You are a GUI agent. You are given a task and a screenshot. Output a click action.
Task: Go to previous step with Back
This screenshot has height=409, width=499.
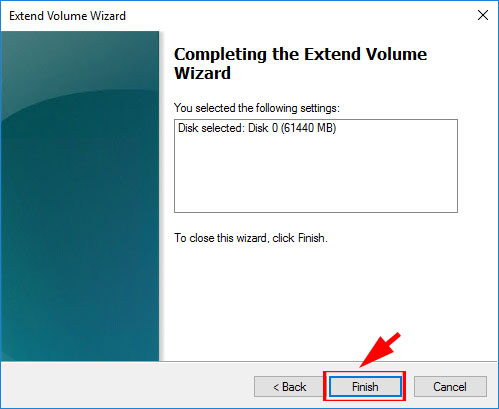(289, 387)
